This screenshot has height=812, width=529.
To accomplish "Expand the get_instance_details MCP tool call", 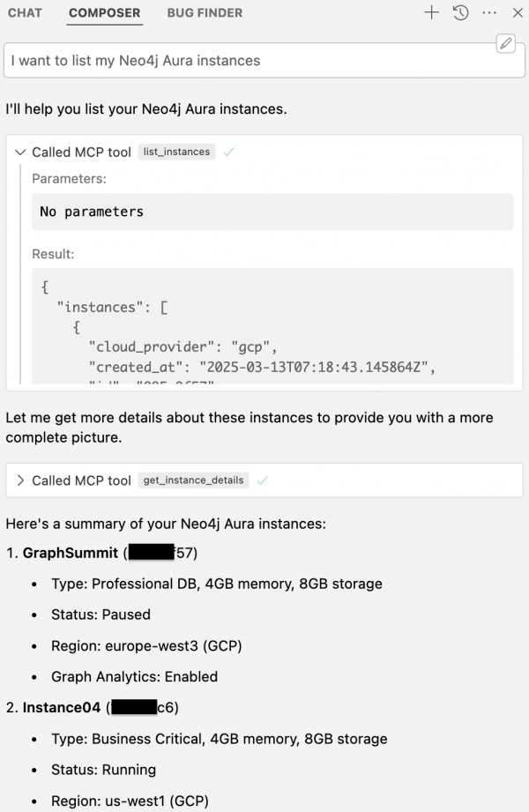I will (x=20, y=480).
